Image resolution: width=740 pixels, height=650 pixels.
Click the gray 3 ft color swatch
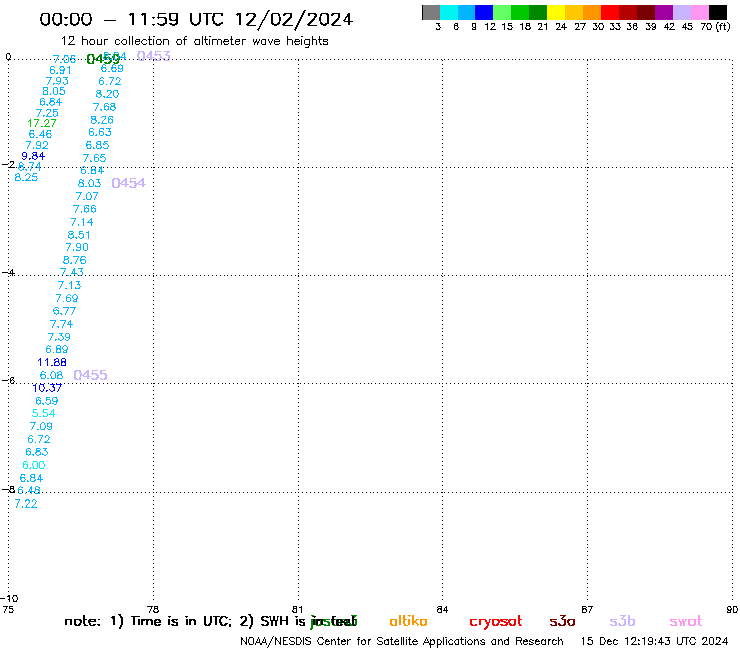tap(431, 12)
